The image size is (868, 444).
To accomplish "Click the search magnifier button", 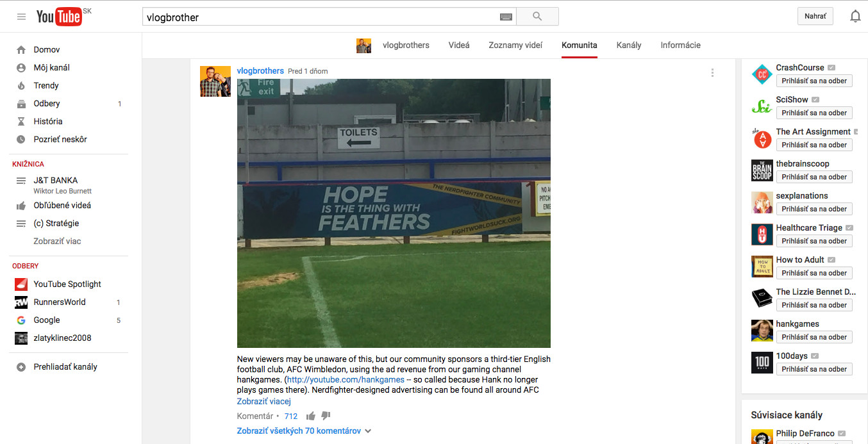I will [x=537, y=17].
